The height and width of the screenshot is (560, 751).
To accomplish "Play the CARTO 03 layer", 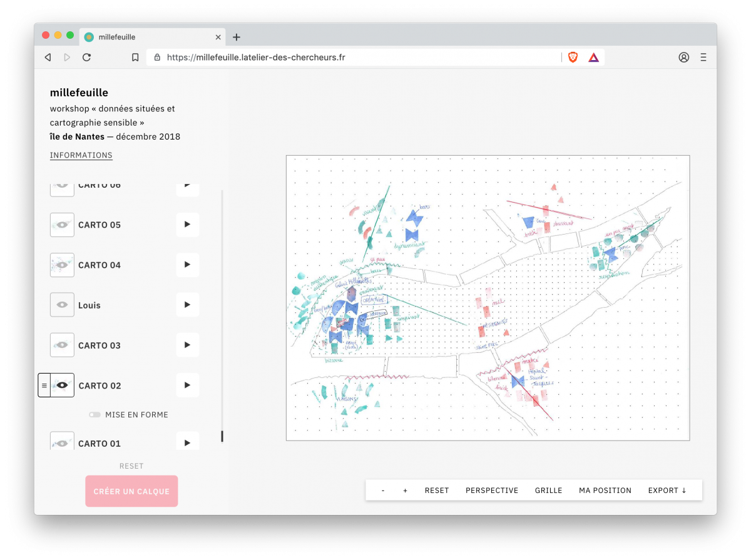I will coord(188,345).
